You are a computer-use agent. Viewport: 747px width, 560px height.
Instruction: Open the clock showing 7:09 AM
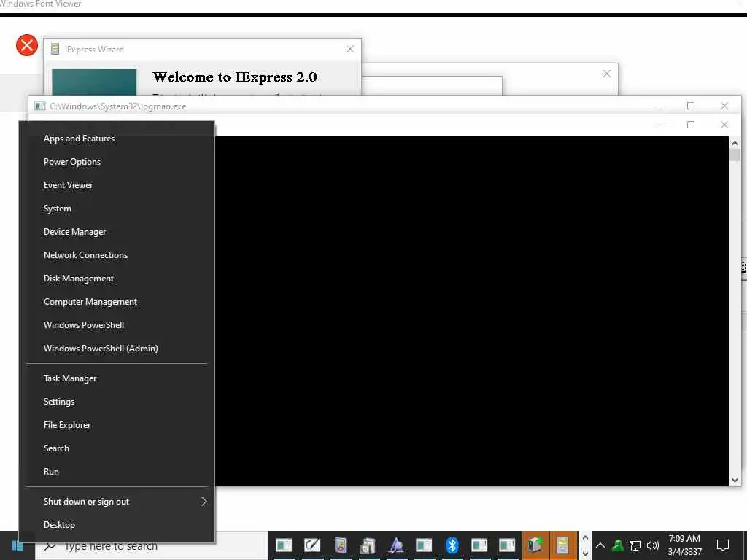(x=684, y=545)
